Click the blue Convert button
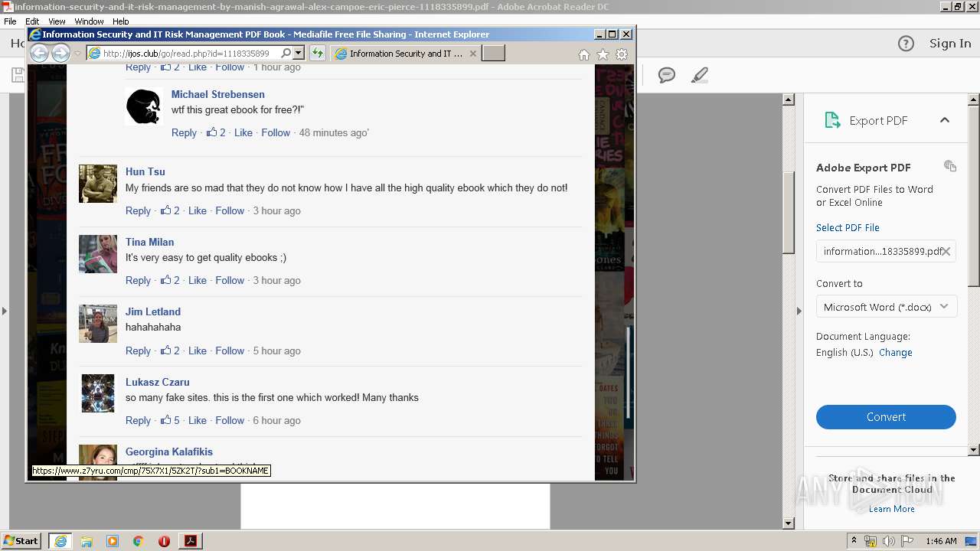Screen dimensions: 980x551 coord(886,417)
